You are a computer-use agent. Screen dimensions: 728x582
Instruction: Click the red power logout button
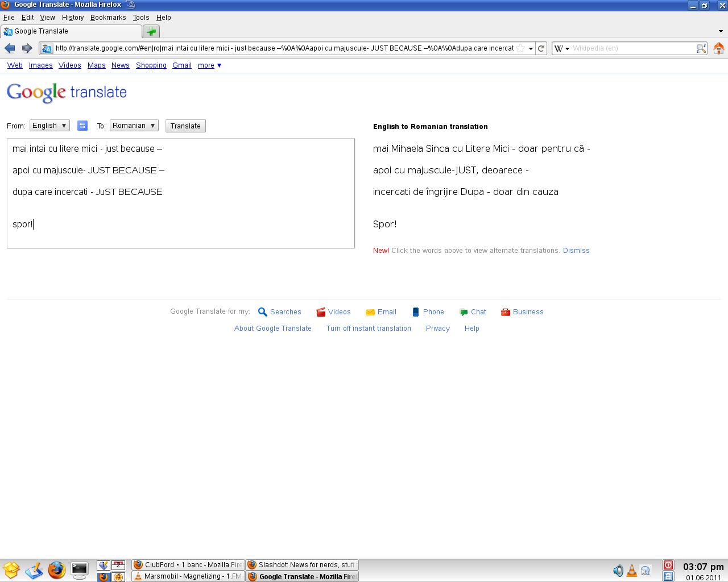coord(668,565)
